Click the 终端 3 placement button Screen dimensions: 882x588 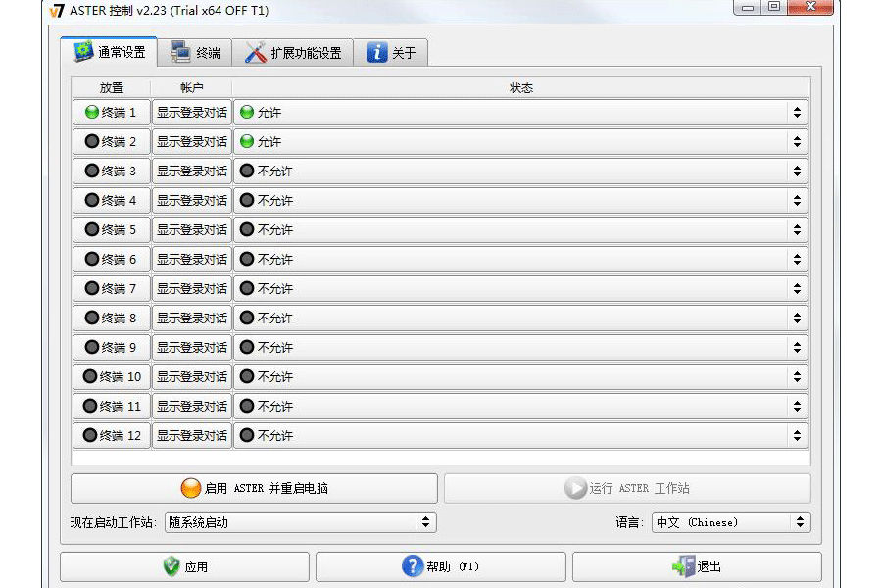[x=112, y=171]
